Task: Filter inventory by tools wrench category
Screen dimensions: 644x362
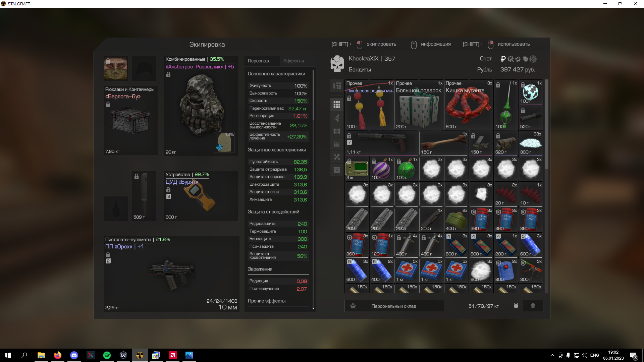Action: tap(337, 157)
